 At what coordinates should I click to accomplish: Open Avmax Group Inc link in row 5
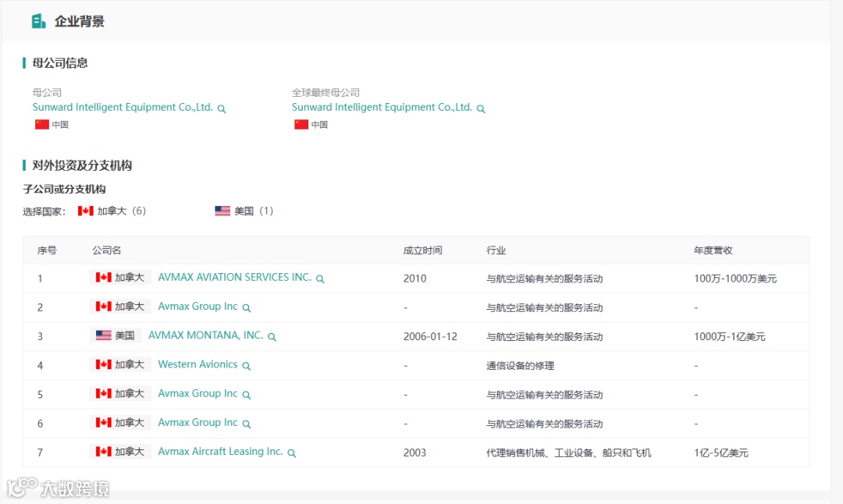[x=197, y=393]
